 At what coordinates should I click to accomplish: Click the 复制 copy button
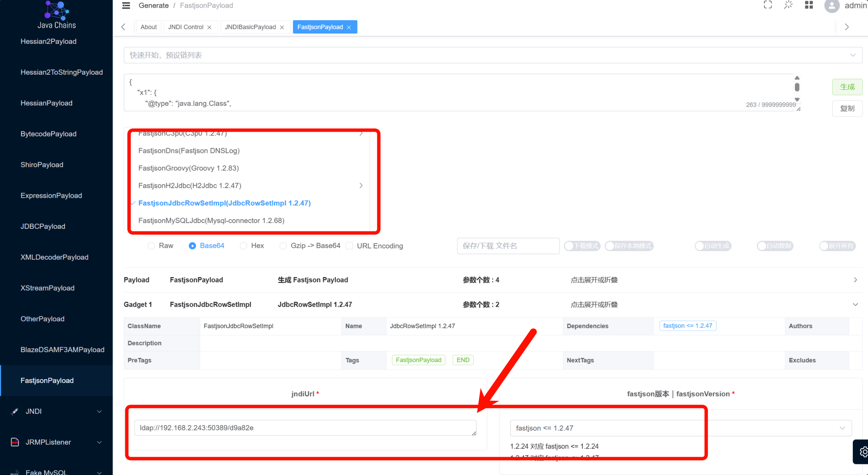[x=847, y=108]
